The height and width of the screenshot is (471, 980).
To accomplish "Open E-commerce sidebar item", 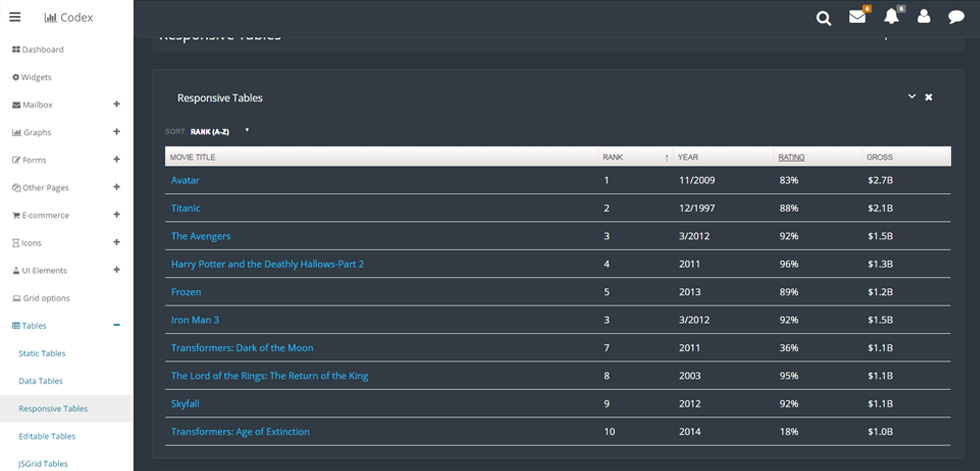I will 41,216.
